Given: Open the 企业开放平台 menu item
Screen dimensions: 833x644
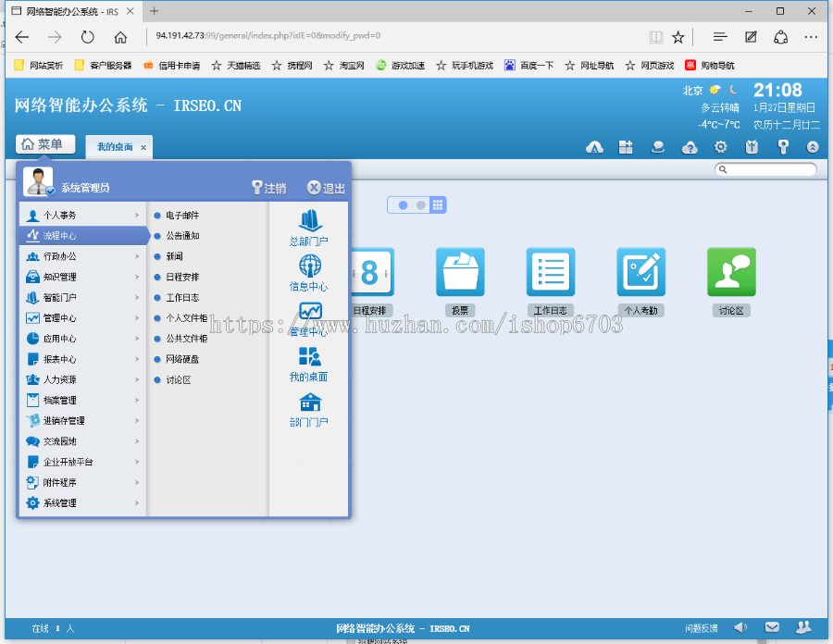Looking at the screenshot, I should pos(82,462).
